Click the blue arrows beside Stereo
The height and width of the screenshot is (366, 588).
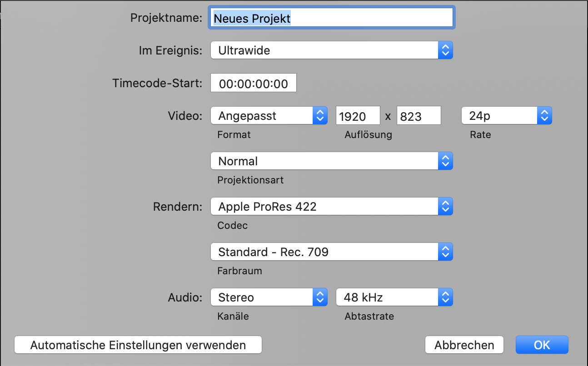pos(320,297)
